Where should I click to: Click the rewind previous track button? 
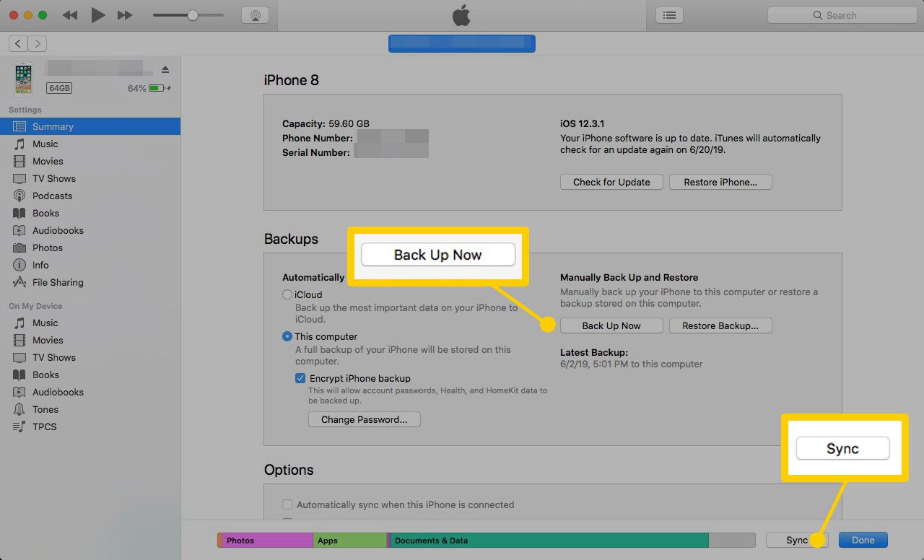tap(70, 15)
